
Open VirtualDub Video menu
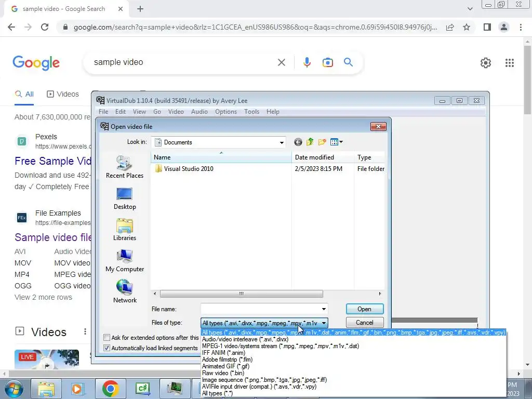[176, 112]
